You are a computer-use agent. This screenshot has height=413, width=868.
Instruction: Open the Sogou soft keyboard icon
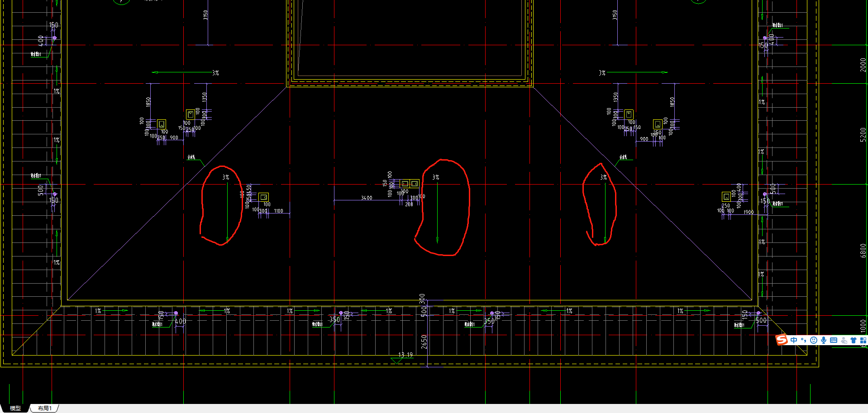834,340
